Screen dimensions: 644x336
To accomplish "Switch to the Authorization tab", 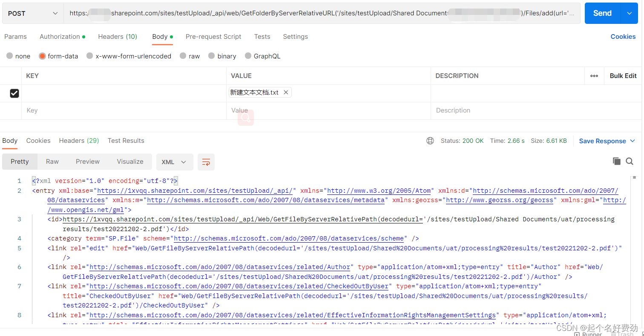I will (x=62, y=37).
